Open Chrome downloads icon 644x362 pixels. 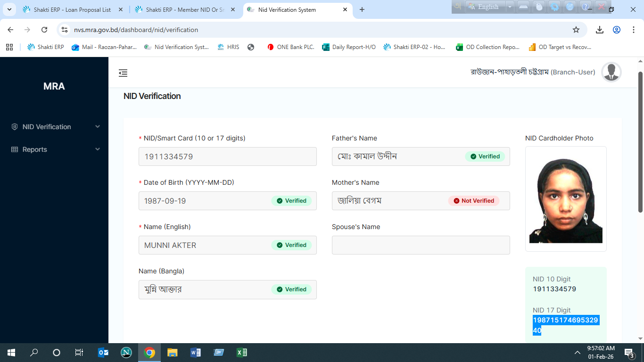tap(599, 30)
